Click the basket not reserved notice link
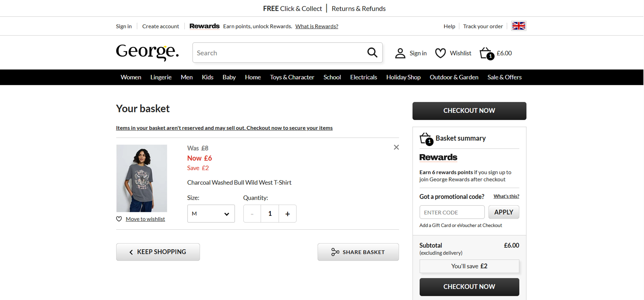 click(224, 128)
